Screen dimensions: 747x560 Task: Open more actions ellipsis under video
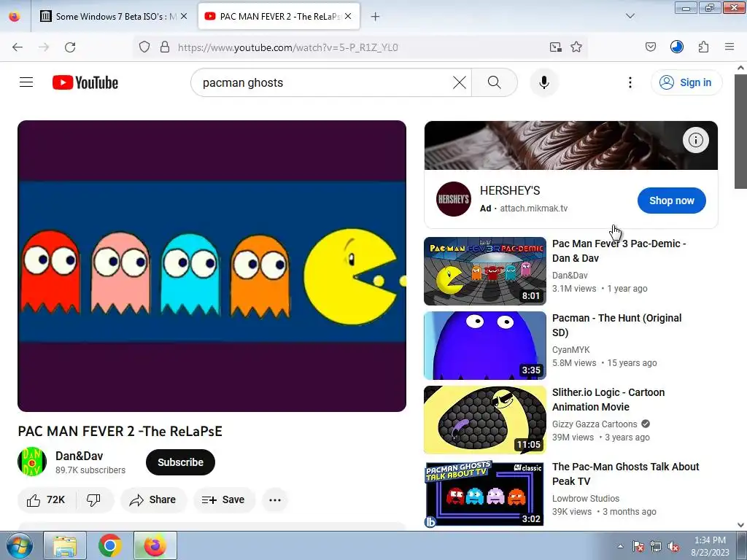pos(275,499)
